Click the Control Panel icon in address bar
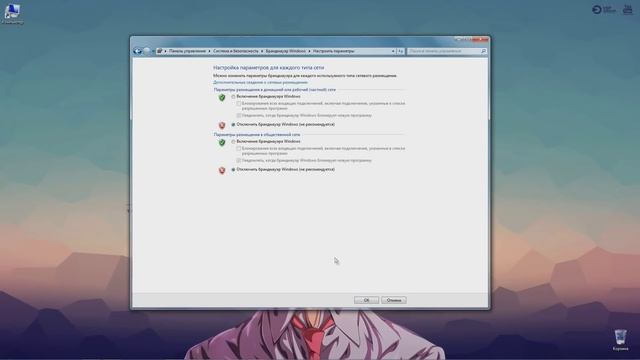 pos(160,51)
